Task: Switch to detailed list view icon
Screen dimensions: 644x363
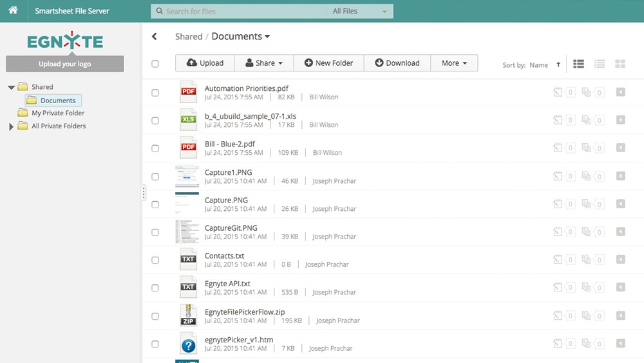Action: coord(578,64)
